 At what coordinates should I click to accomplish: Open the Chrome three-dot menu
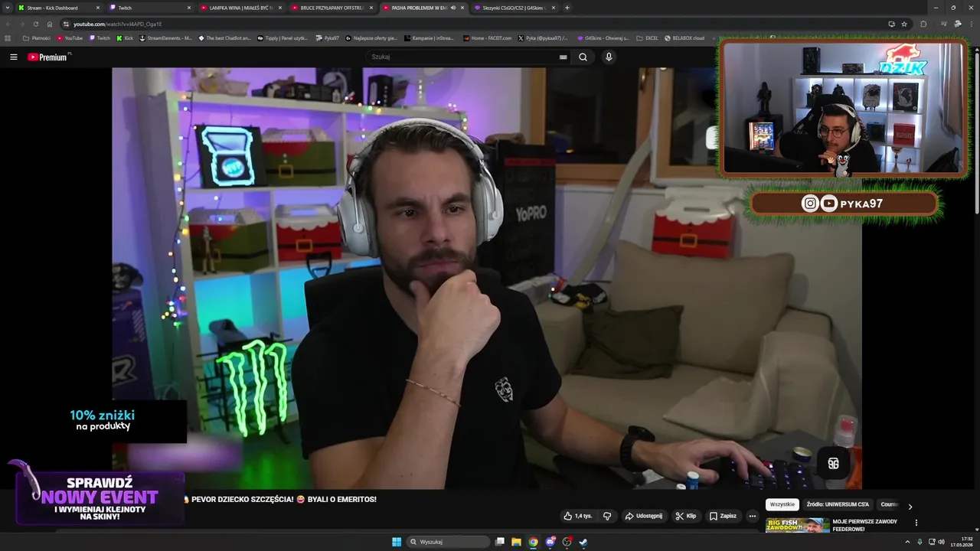tap(970, 24)
